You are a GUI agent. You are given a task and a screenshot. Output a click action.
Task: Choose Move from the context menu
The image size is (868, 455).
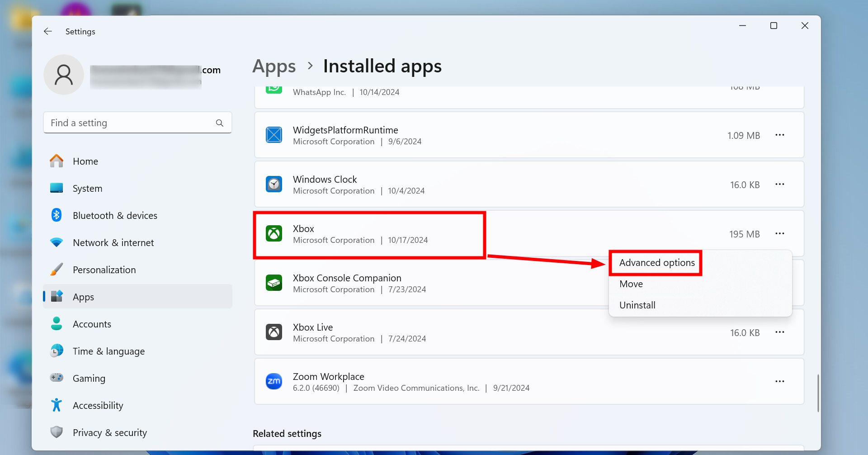631,284
